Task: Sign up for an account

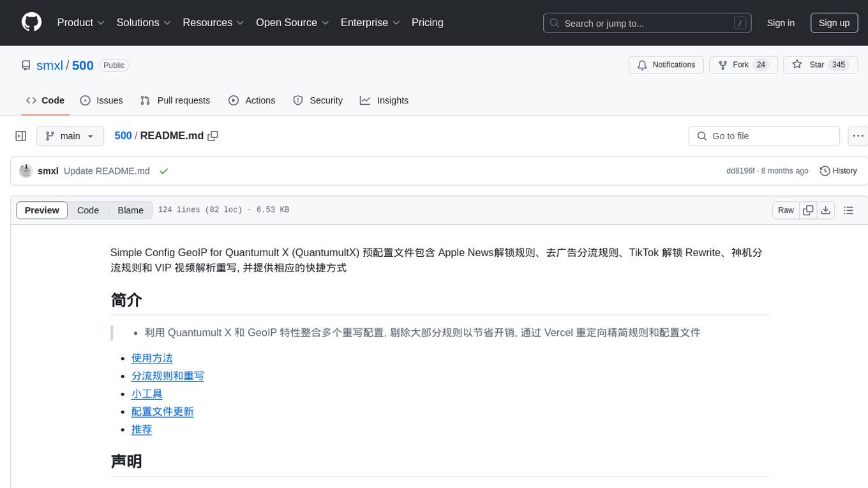Action: click(x=834, y=23)
